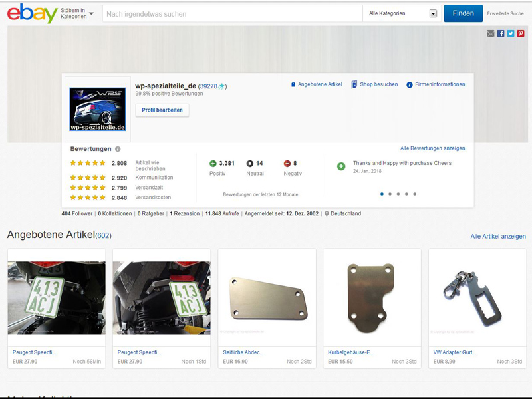This screenshot has height=399, width=532.
Task: Click the 11.848 Aufrufe text
Action: click(x=222, y=213)
